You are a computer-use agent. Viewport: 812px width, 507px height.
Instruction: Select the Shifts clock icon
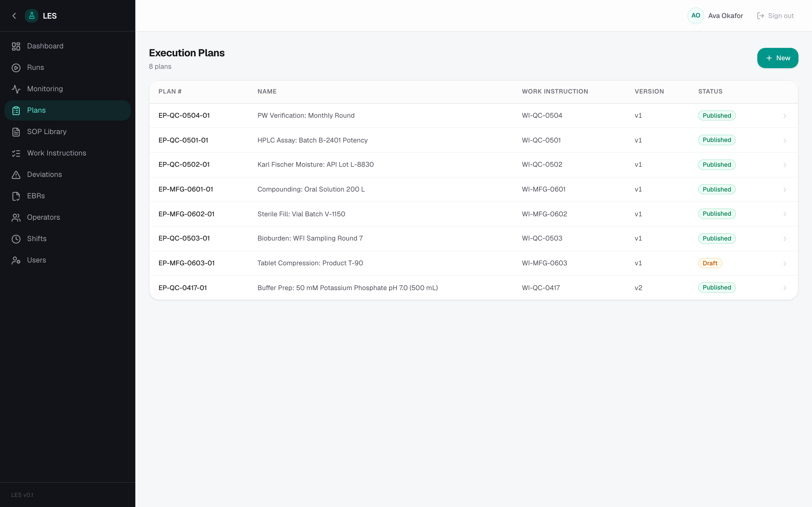pyautogui.click(x=16, y=239)
